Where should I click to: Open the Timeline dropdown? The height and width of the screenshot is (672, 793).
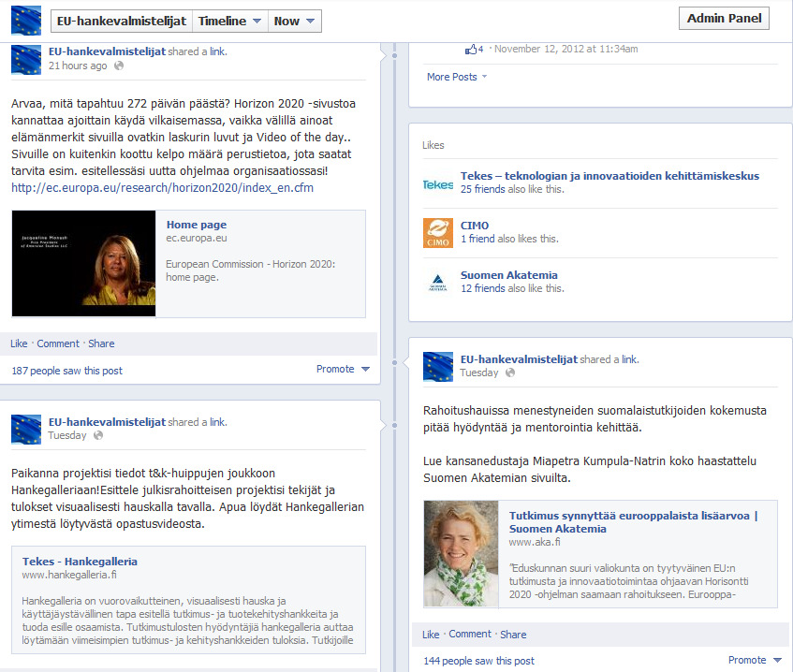coord(229,22)
